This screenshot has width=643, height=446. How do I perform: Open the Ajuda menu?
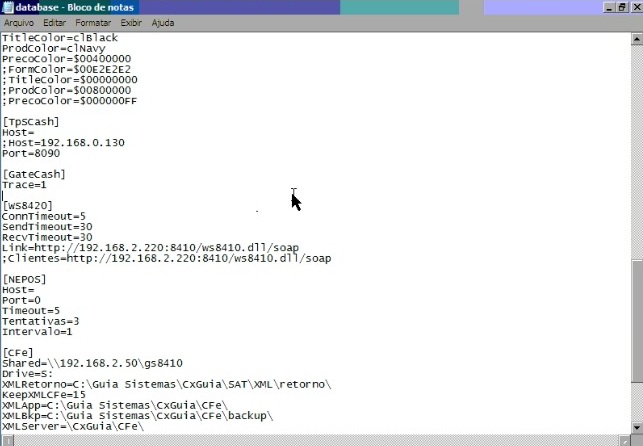162,22
